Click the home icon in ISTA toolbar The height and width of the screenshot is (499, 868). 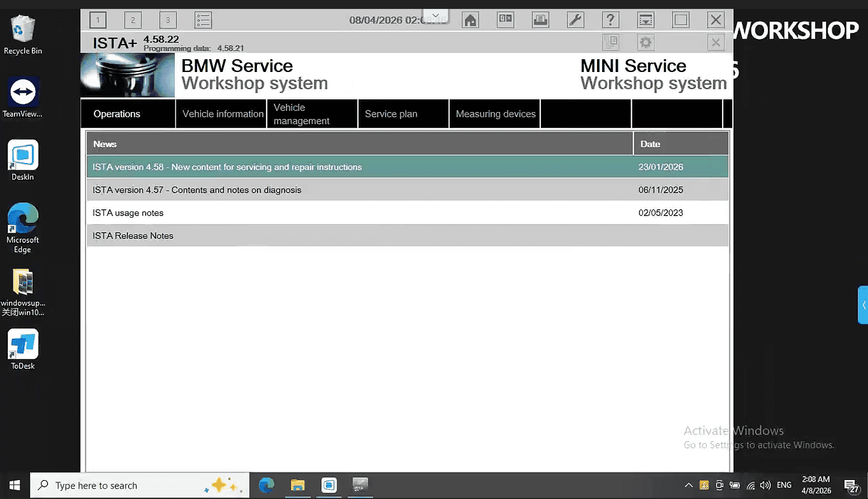click(x=470, y=21)
